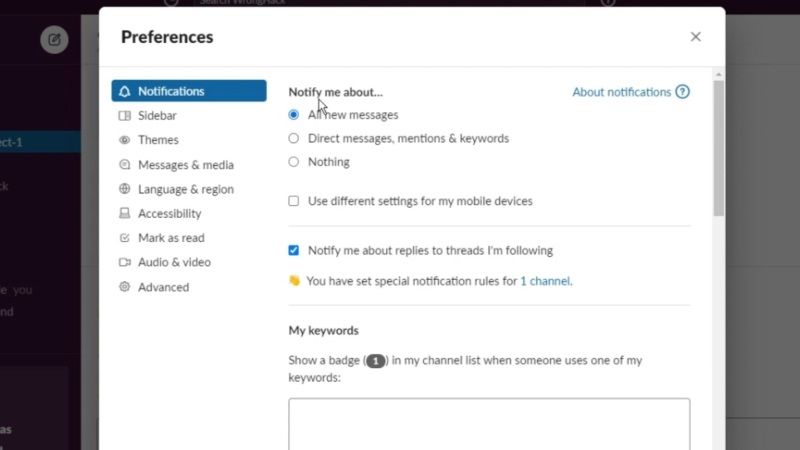
Task: Open the About notifications link
Action: tap(621, 92)
